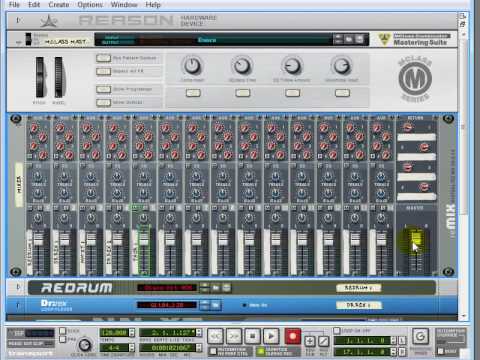This screenshot has height=360, width=480.
Task: Click the 4/4 time signature display
Action: click(x=114, y=348)
